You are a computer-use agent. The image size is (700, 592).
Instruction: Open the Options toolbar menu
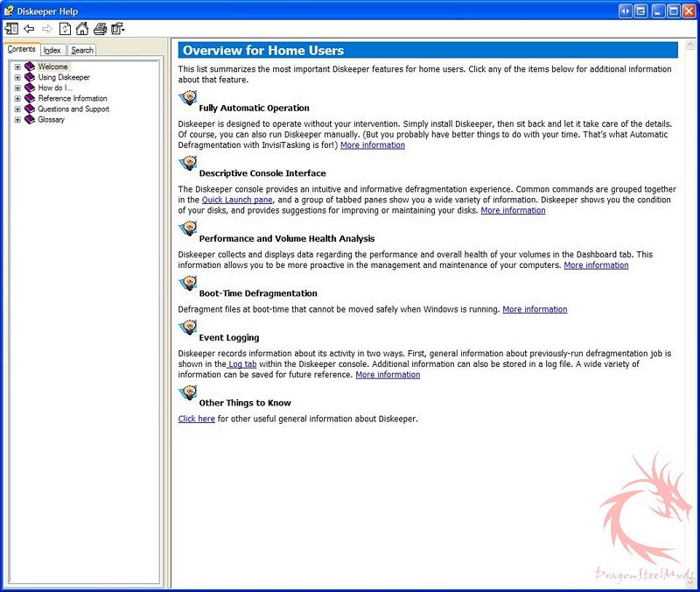(x=118, y=29)
